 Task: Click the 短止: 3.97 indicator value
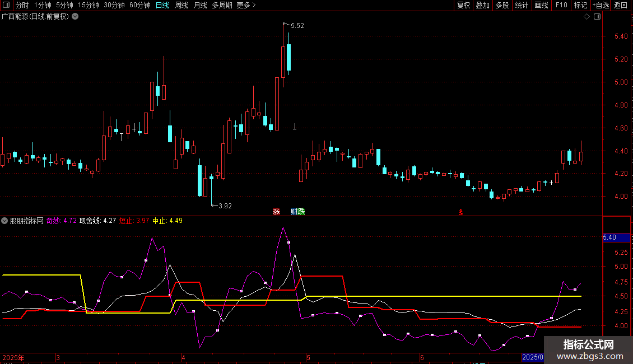point(134,221)
